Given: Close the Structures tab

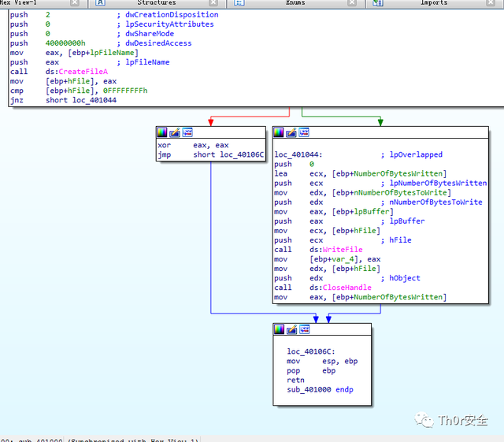Looking at the screenshot, I should [x=213, y=2].
